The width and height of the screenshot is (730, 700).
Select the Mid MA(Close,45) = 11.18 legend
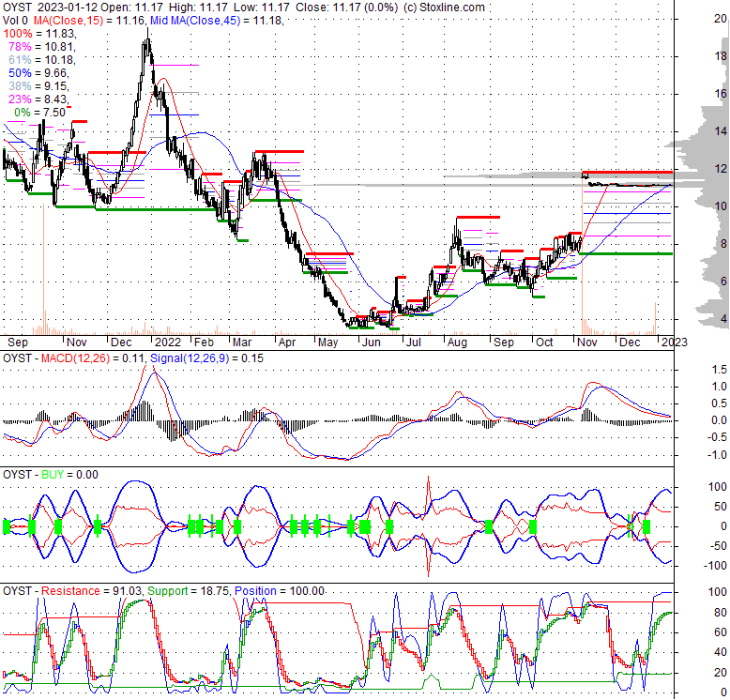click(x=216, y=21)
